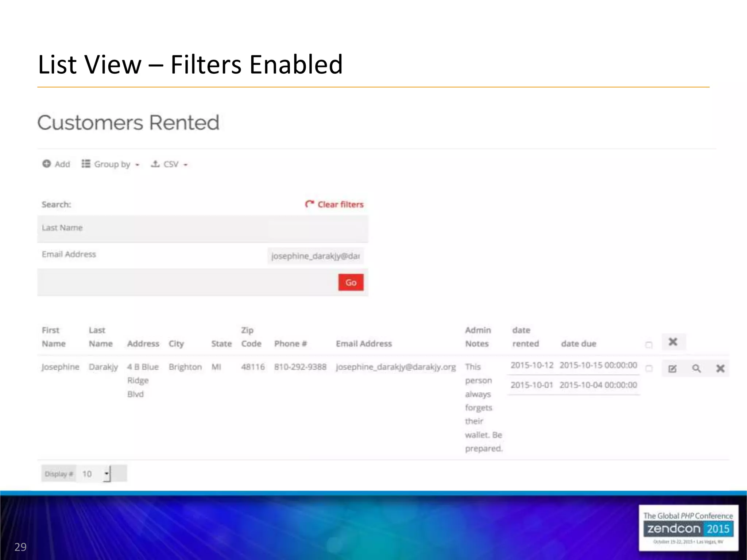Click the Email Address filter input field

pyautogui.click(x=316, y=256)
